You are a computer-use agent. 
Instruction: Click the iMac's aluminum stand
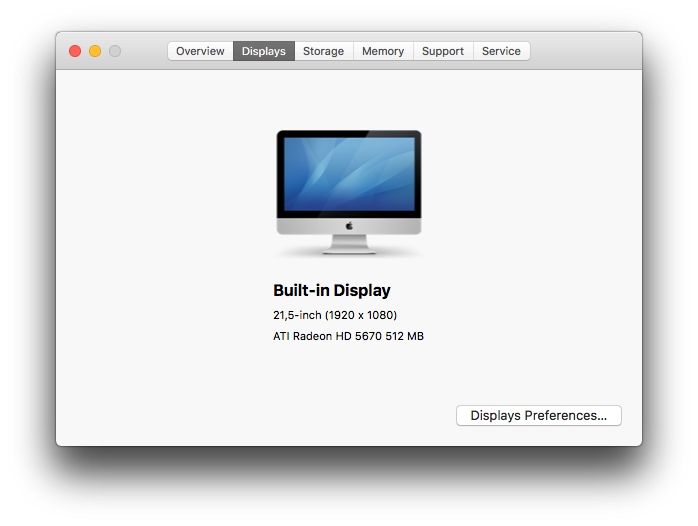point(349,243)
